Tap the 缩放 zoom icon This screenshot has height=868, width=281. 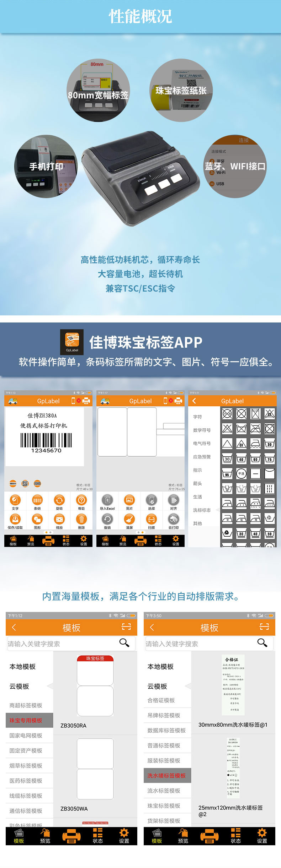coord(59,520)
